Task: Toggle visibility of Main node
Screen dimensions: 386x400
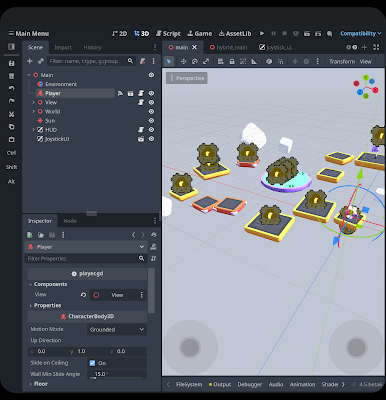Action: click(151, 75)
